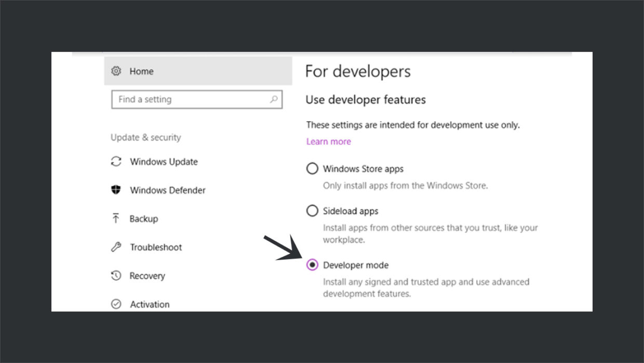Open the Windows Defender text entry

(x=167, y=190)
